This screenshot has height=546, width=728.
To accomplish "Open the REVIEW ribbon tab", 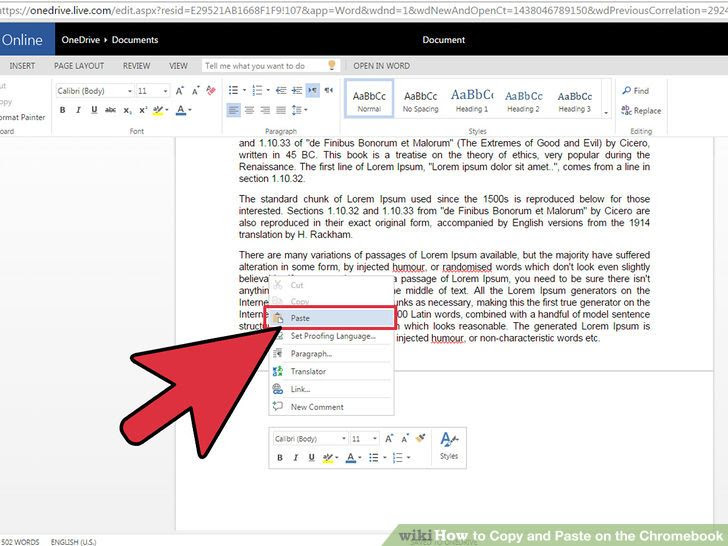I will tap(136, 65).
